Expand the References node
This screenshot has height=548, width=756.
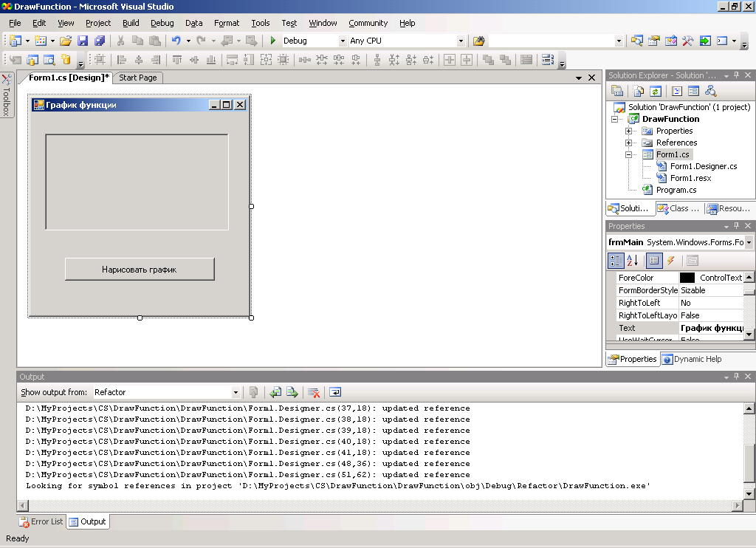tap(628, 143)
